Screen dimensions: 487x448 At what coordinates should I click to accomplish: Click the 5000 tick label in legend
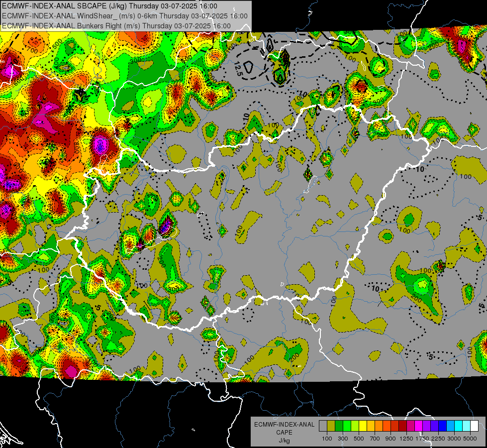click(470, 439)
